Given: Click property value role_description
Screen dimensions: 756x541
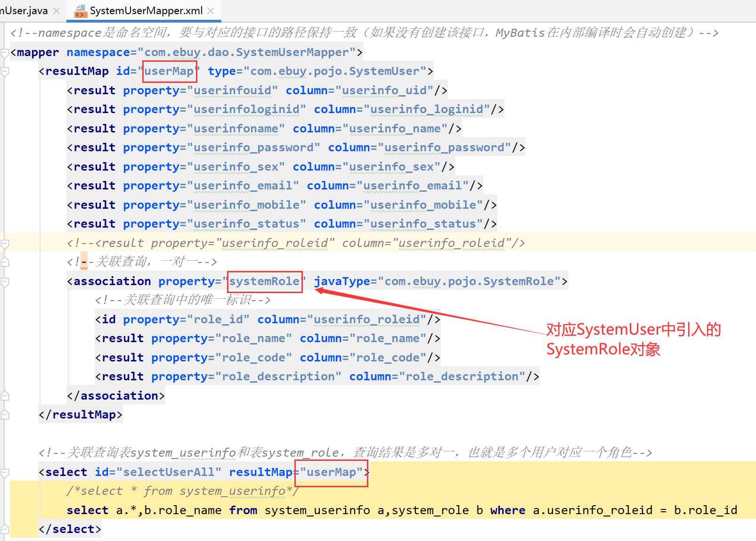Looking at the screenshot, I should click(x=278, y=377).
